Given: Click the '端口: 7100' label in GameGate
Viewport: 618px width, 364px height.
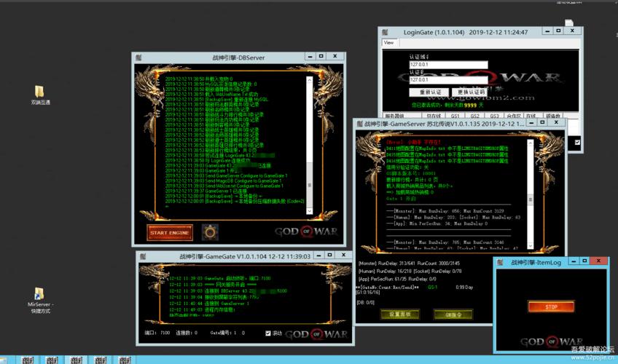Looking at the screenshot, I should [x=157, y=333].
